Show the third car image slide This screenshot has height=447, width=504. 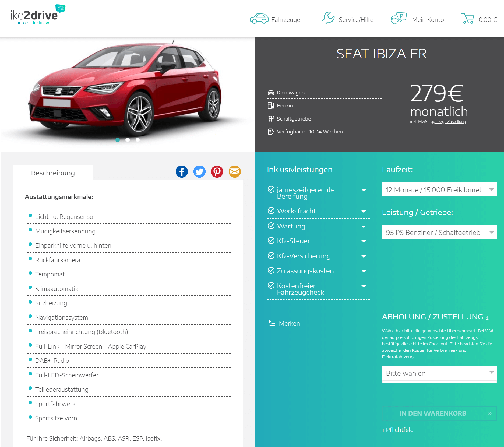coord(138,140)
